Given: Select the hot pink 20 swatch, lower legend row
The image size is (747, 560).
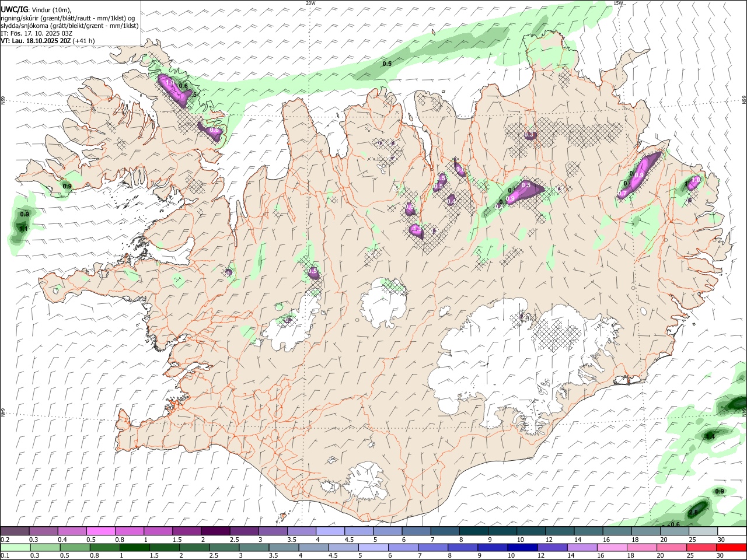Looking at the screenshot, I should click(x=672, y=548).
